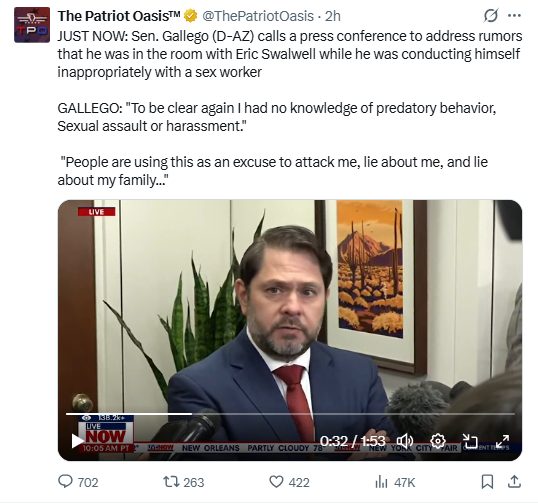
Task: Play the video with the play button
Action: 77,441
